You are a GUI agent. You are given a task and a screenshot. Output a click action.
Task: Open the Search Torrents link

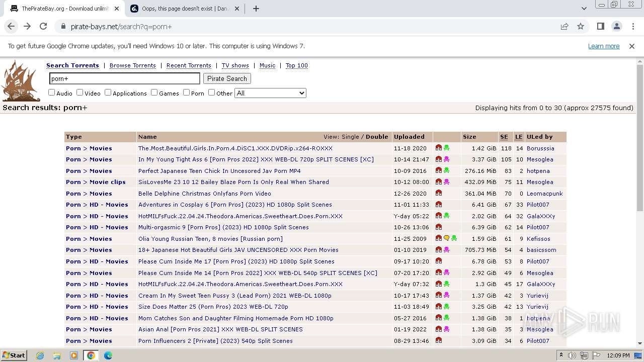tap(72, 65)
